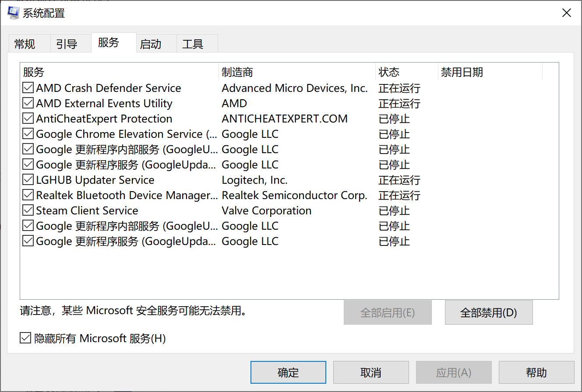
Task: Click the Valve Corporation manufacturer cell
Action: pos(267,210)
